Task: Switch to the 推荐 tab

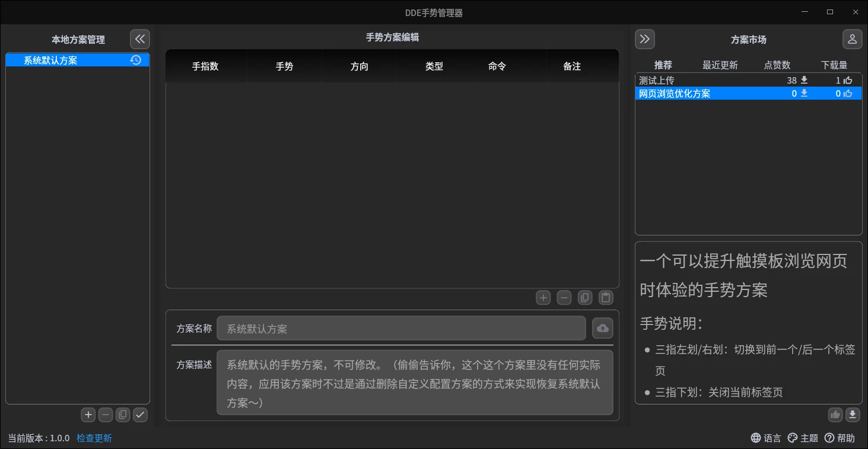Action: (x=663, y=65)
